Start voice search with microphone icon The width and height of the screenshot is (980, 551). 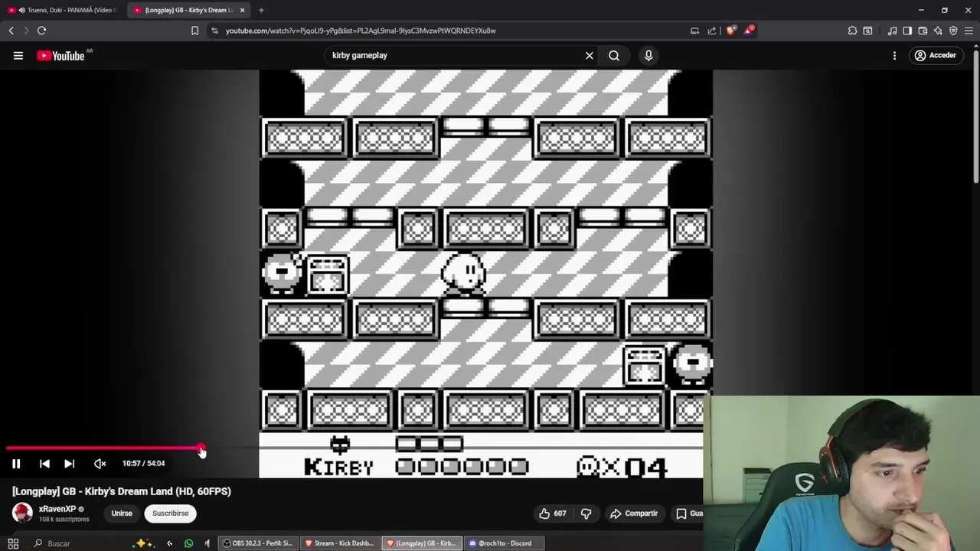point(648,55)
